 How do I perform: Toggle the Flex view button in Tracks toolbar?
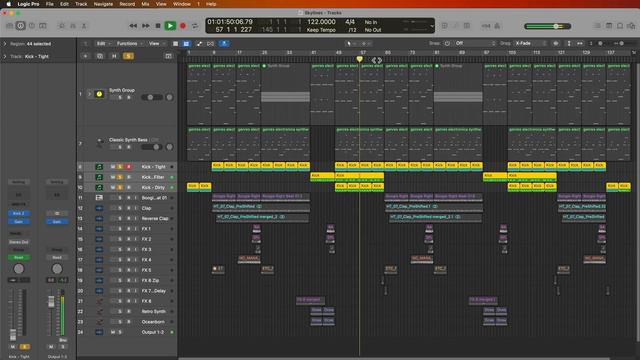(x=211, y=43)
